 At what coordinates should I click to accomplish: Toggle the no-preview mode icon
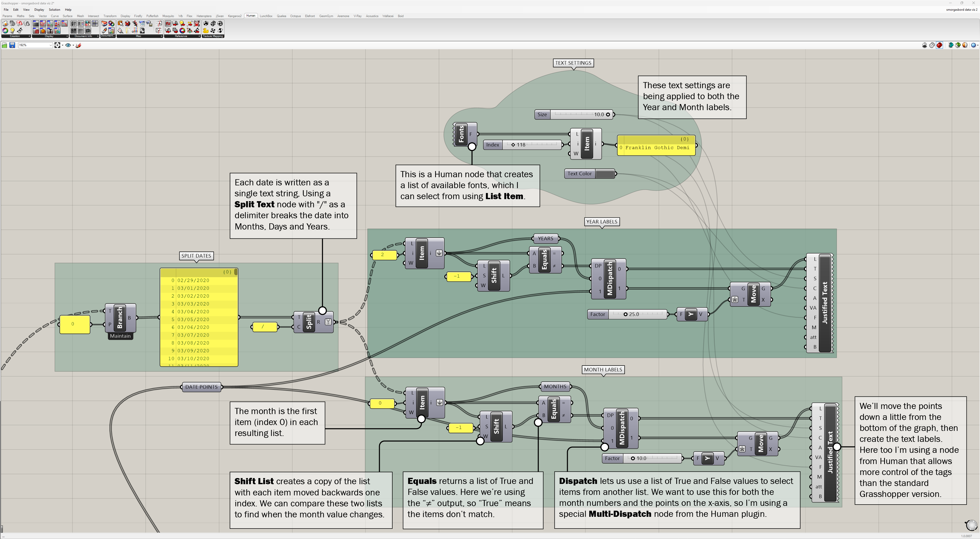pos(924,45)
